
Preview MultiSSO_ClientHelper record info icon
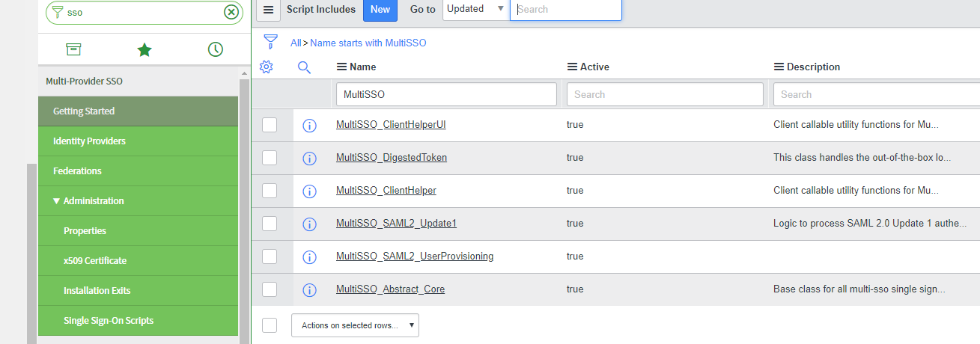(x=309, y=191)
